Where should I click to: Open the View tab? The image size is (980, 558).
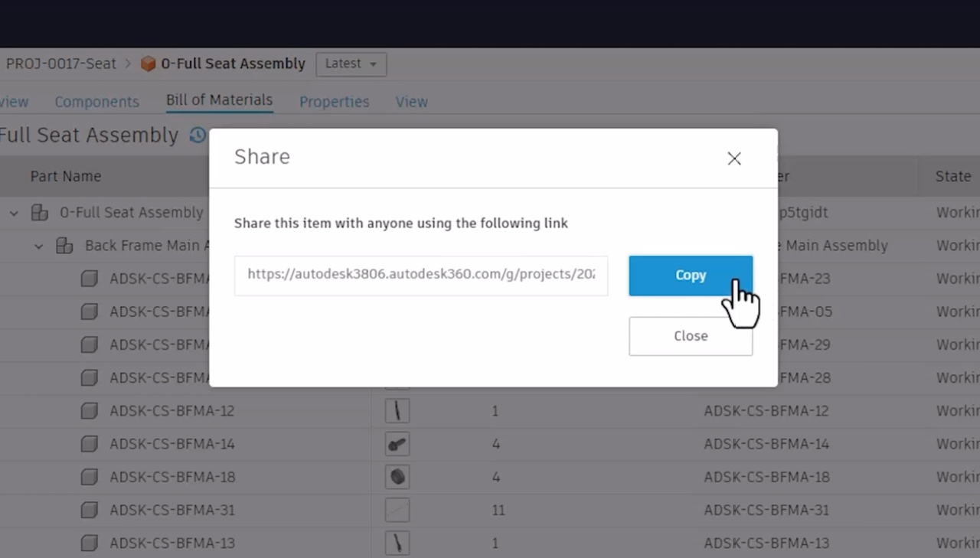[411, 102]
